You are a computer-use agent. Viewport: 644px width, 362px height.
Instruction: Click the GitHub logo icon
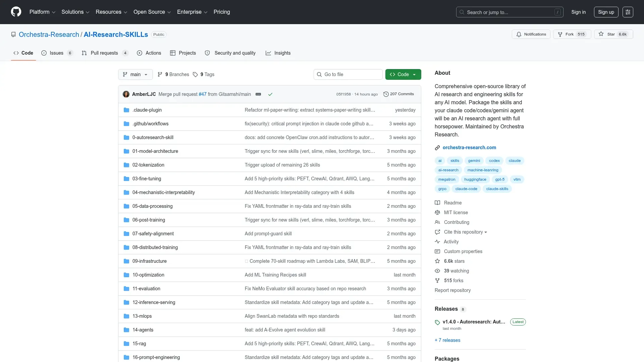pyautogui.click(x=16, y=12)
